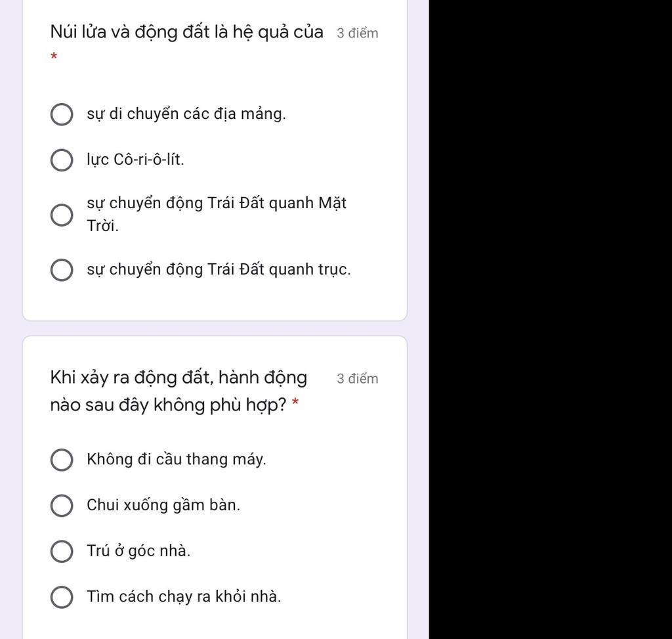
Task: Select radio 'sự chuyển động Trái Đất quanh trục'
Action: 62,270
